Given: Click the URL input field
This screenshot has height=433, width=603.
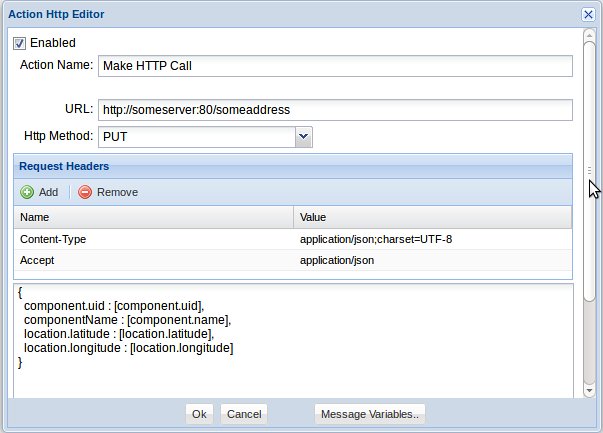Looking at the screenshot, I should coord(334,109).
